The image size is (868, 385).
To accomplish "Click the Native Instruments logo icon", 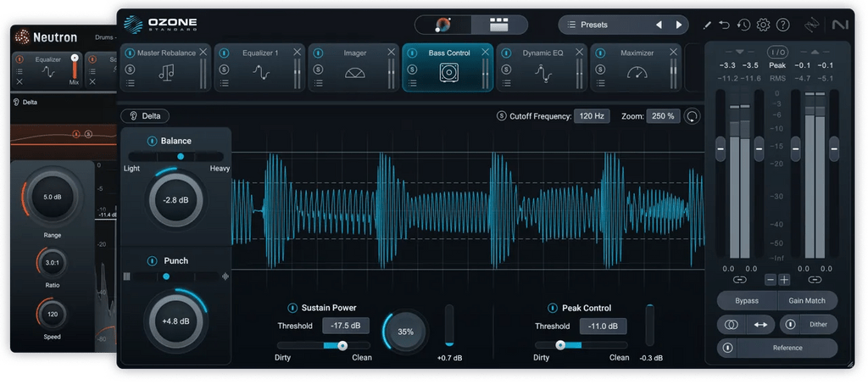I will pyautogui.click(x=839, y=25).
